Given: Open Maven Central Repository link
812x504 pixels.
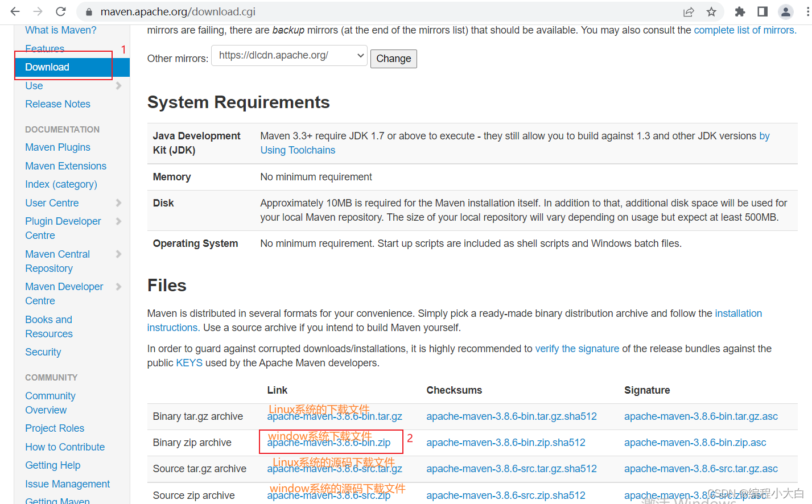Looking at the screenshot, I should tap(57, 261).
